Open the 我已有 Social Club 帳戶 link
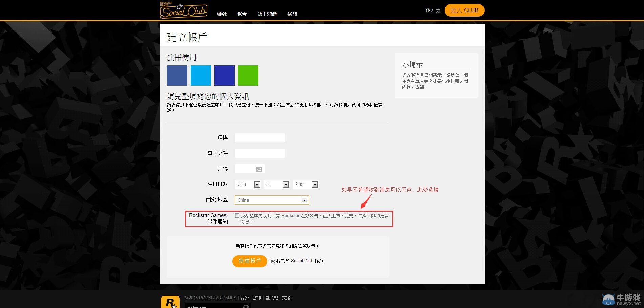Screen dimensions: 644x308 (300, 261)
